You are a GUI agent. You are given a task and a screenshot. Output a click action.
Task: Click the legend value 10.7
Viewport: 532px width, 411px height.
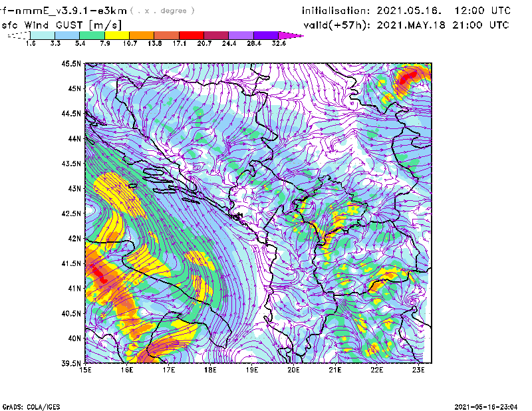(130, 43)
